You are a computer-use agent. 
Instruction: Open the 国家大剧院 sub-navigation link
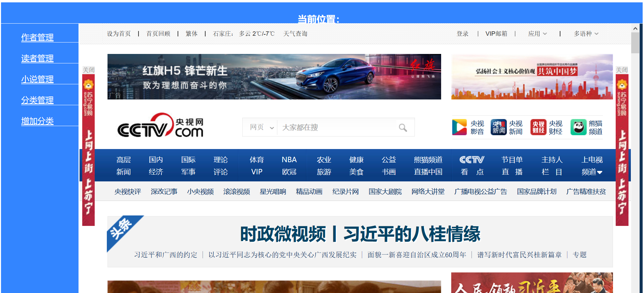(385, 192)
